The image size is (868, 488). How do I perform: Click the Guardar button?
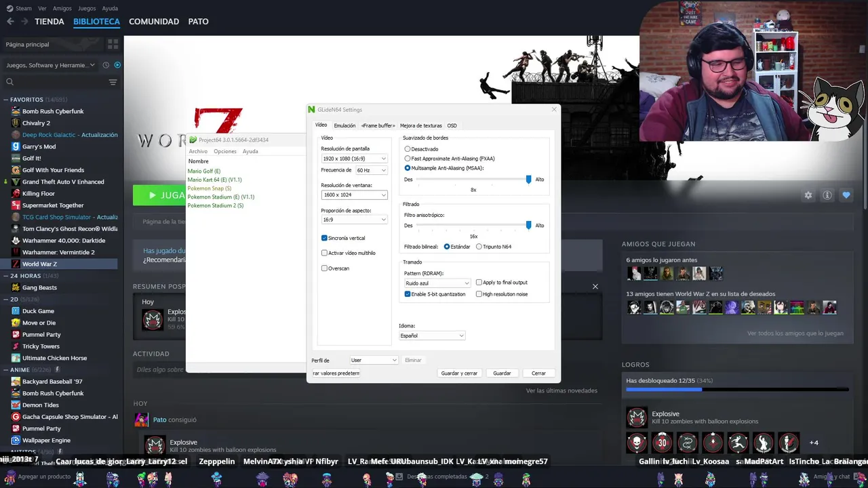pyautogui.click(x=502, y=373)
